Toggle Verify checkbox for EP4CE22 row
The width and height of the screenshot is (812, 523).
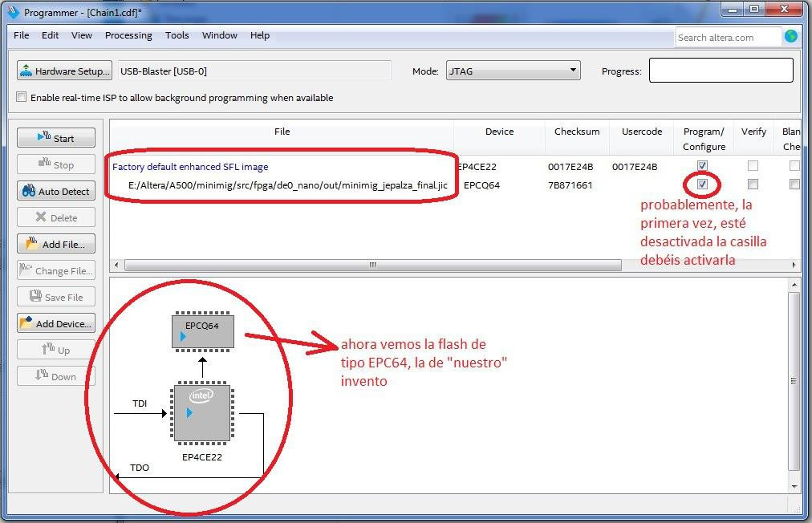(753, 166)
